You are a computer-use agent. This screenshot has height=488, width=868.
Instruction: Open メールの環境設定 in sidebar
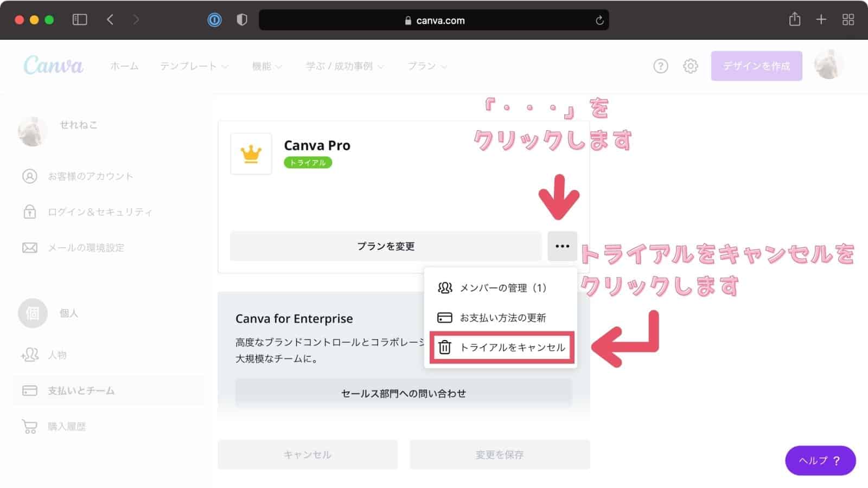[x=73, y=248]
